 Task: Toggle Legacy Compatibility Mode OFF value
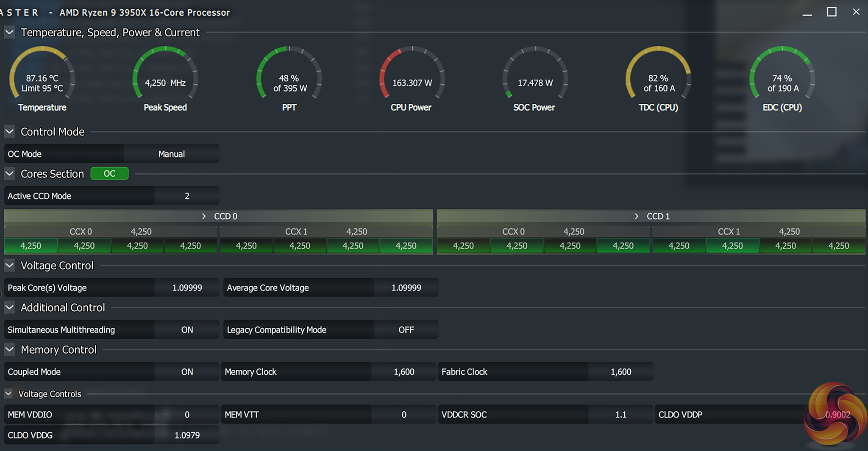click(406, 330)
